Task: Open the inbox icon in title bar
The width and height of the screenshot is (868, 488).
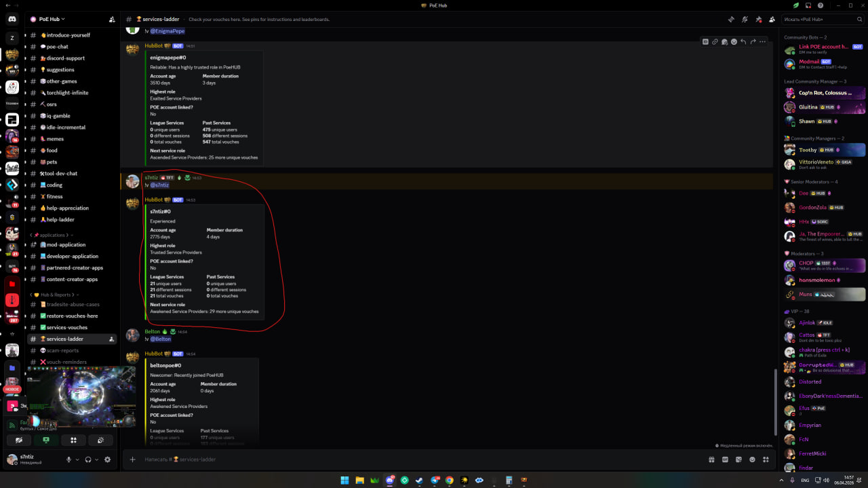Action: [x=808, y=5]
